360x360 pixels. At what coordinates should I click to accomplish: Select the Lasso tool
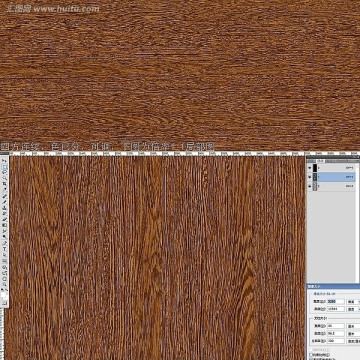point(5,172)
